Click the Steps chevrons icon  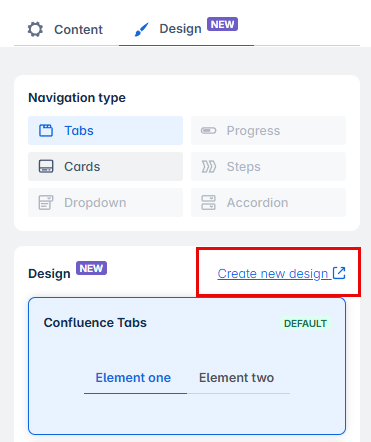point(209,166)
